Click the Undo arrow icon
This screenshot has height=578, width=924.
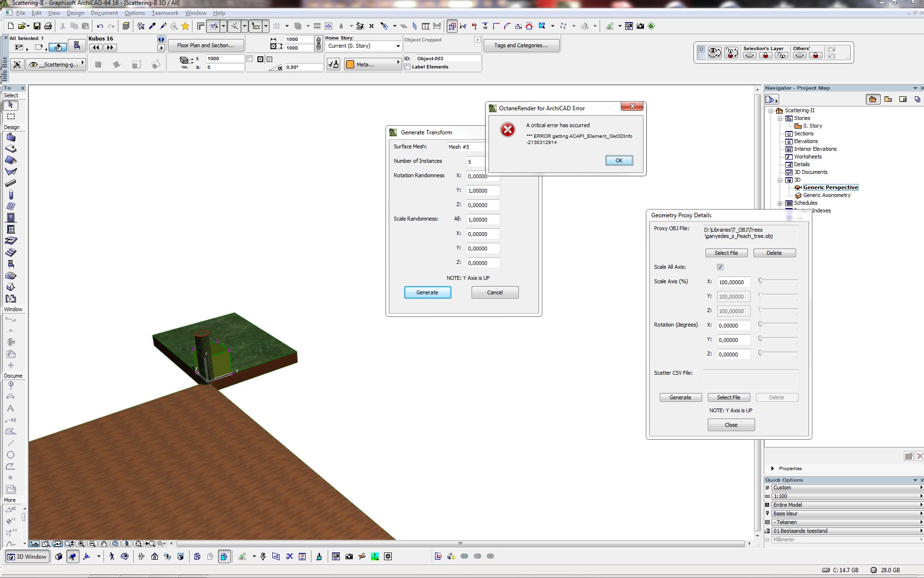pyautogui.click(x=100, y=26)
